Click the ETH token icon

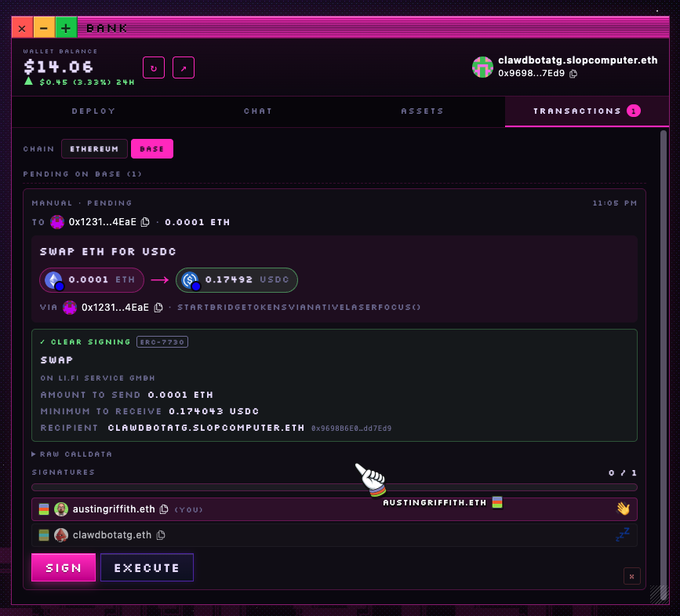pyautogui.click(x=54, y=280)
